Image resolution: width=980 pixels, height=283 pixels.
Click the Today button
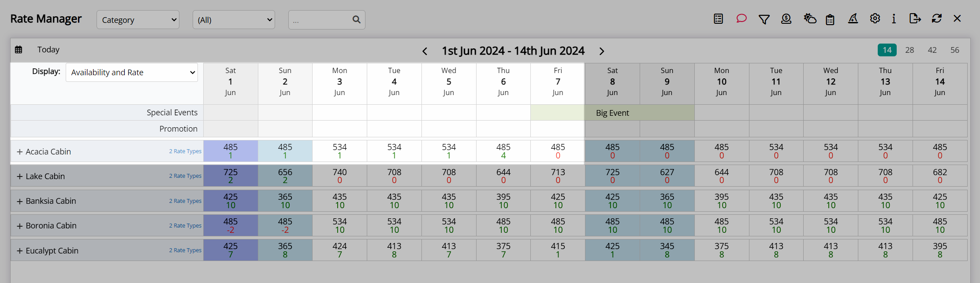[48, 50]
